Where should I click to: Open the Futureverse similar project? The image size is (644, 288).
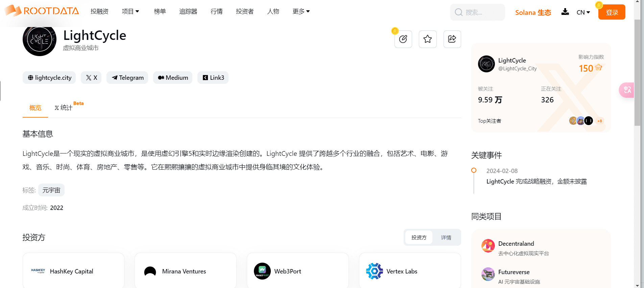point(514,272)
